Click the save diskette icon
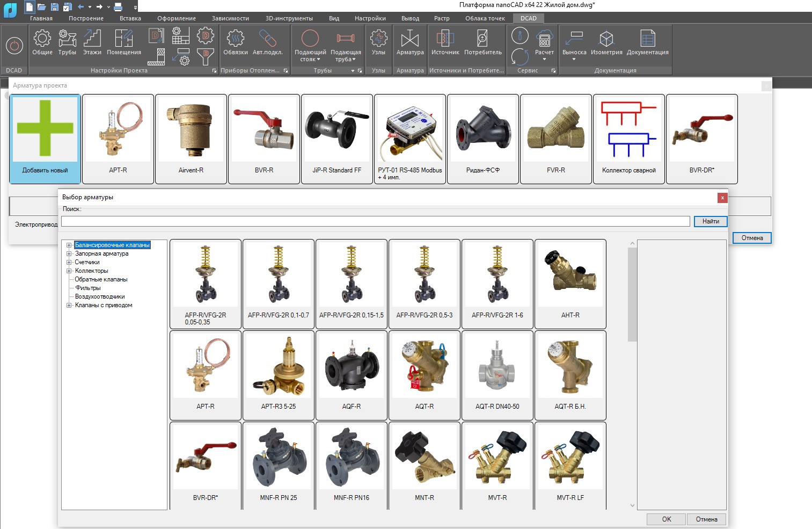 55,7
